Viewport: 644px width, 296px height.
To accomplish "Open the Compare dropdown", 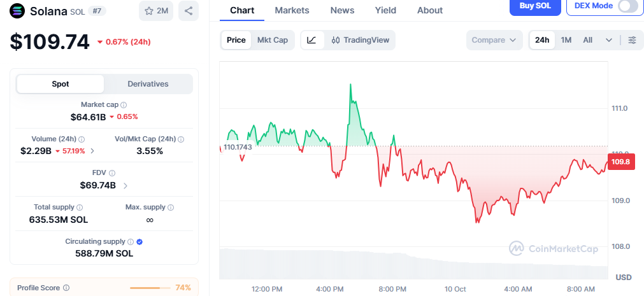I will click(494, 40).
